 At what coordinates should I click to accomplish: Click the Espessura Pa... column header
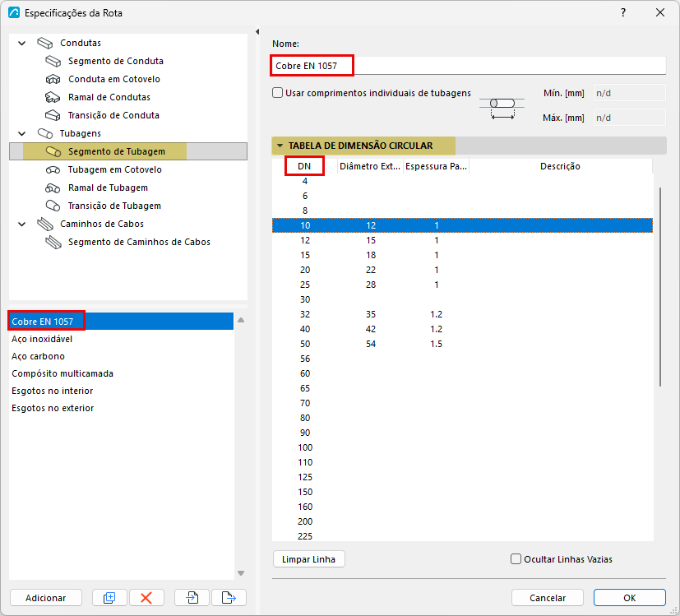point(436,166)
